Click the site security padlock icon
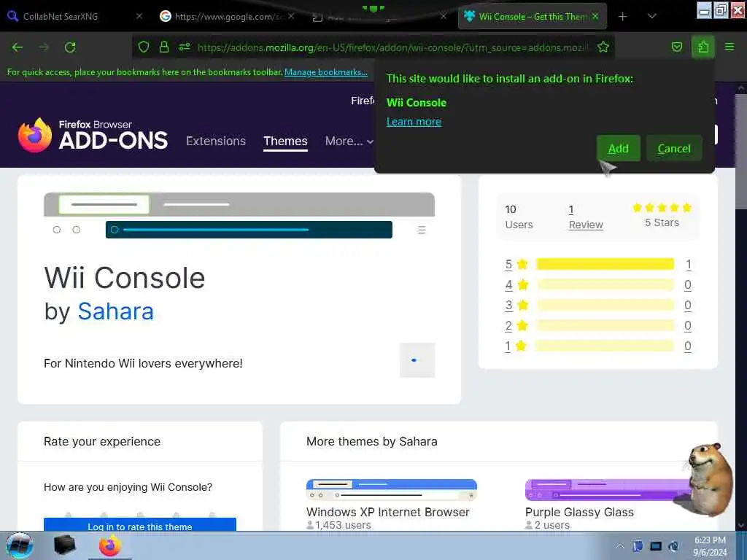The width and height of the screenshot is (747, 560). 164,47
